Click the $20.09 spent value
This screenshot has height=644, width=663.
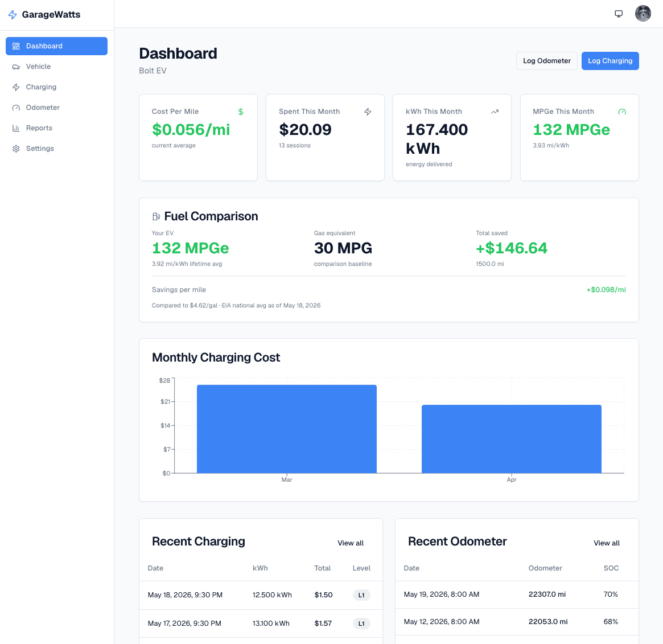click(x=305, y=129)
